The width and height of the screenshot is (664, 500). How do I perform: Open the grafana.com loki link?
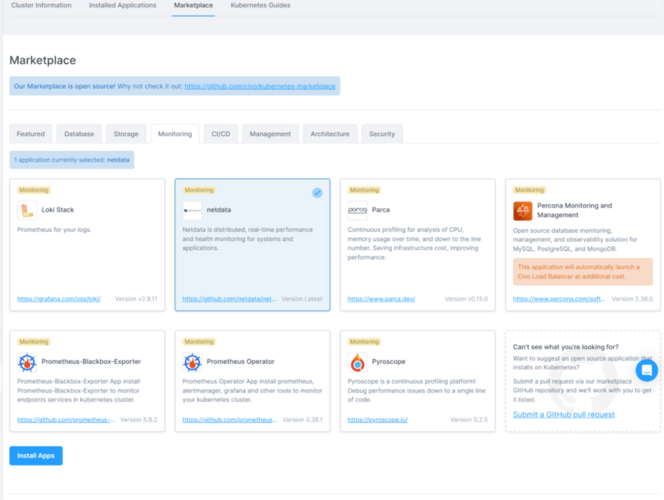59,299
